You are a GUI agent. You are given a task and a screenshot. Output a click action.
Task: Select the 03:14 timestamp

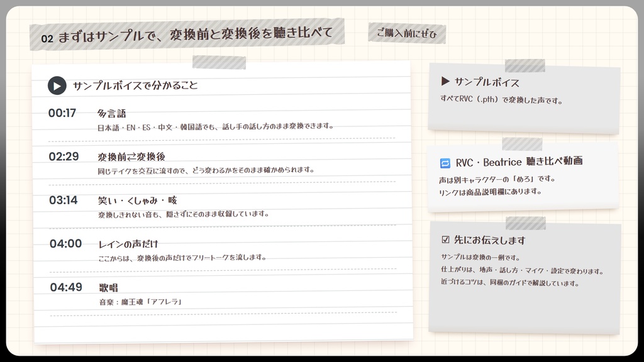point(64,200)
